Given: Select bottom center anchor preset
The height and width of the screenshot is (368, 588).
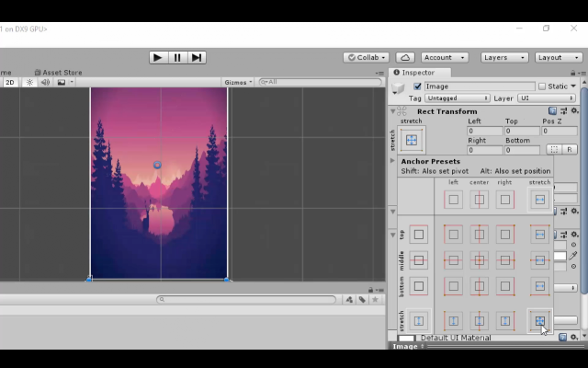Looking at the screenshot, I should [x=480, y=286].
